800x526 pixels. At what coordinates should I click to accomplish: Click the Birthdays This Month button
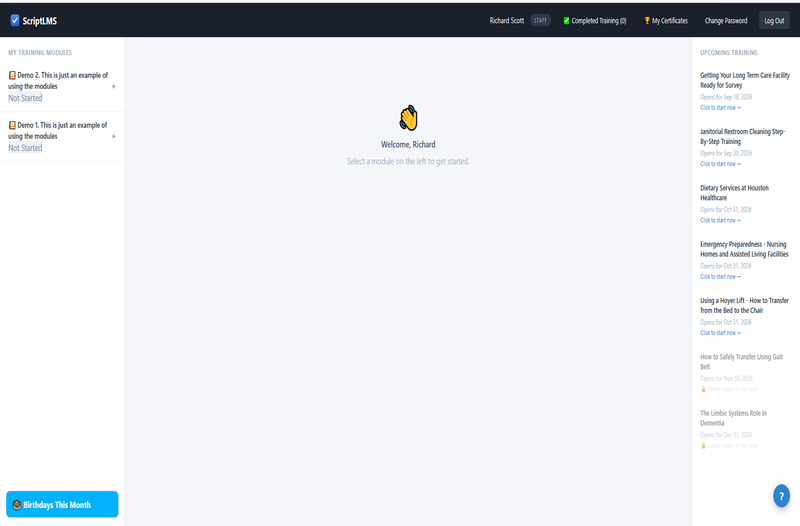62,504
